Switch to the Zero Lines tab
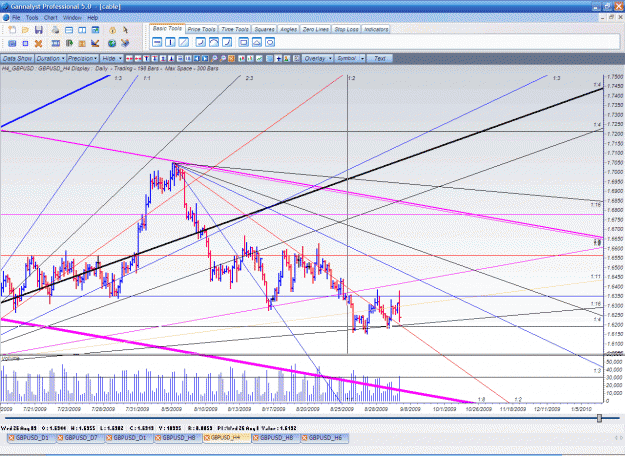The width and height of the screenshot is (625, 456). [x=315, y=29]
